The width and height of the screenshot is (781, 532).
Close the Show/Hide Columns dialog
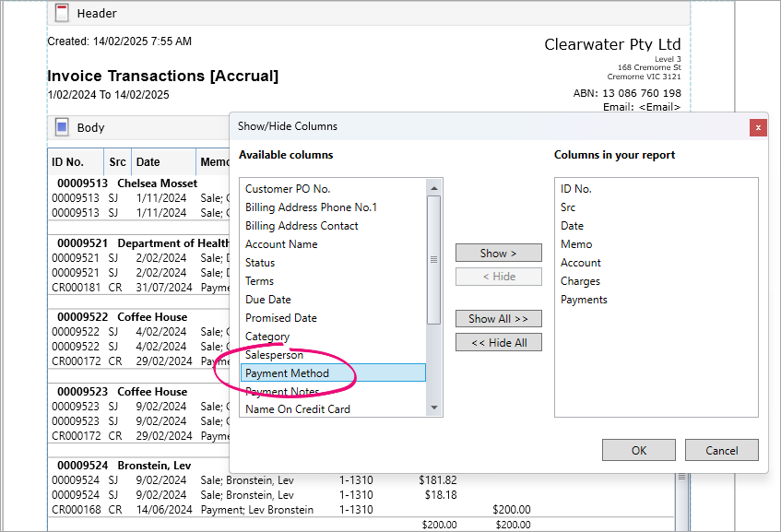(758, 126)
